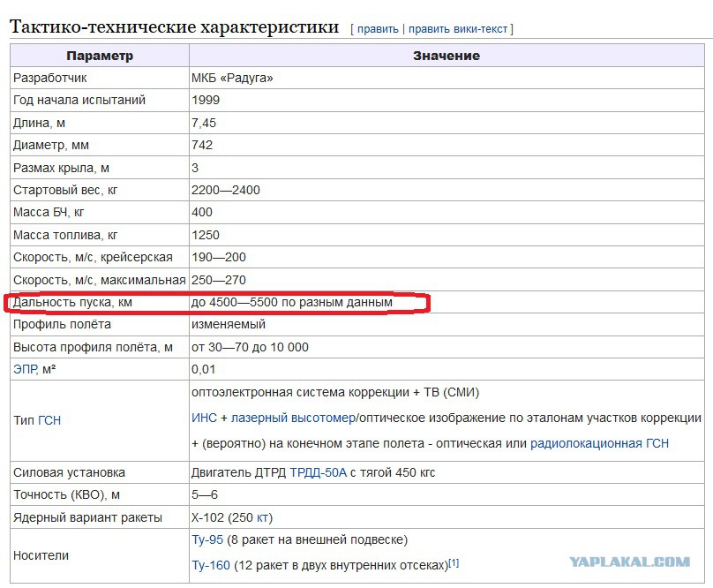Open the 'радиолокационная ГСН' link
713x588 pixels.
[x=599, y=443]
